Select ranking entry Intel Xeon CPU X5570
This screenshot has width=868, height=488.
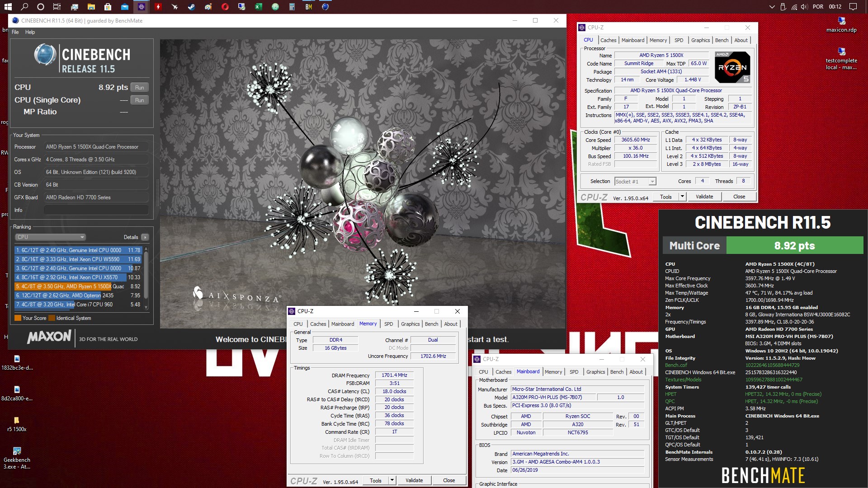[x=78, y=277]
